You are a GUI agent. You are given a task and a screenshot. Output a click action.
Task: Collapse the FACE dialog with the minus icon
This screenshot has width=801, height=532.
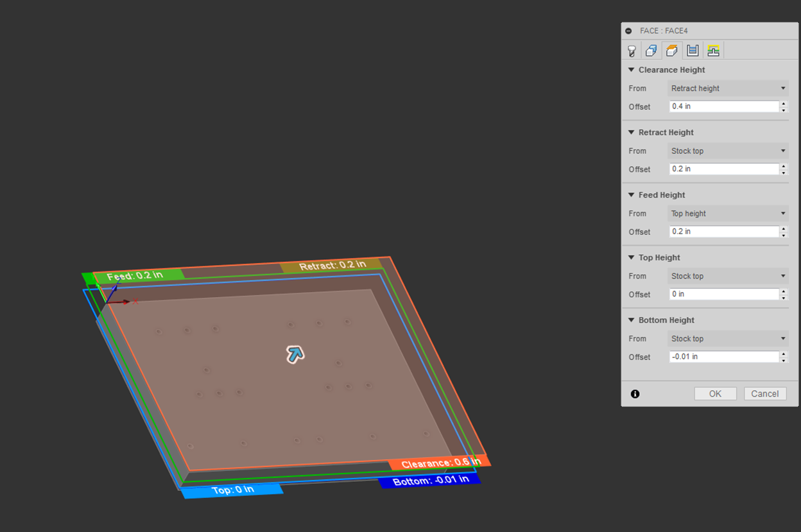coord(628,31)
